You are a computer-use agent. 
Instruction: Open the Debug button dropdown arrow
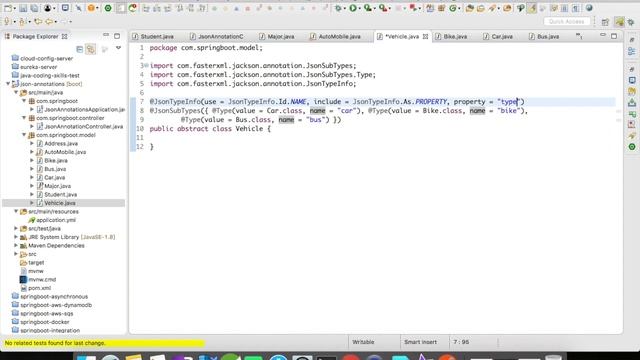click(x=344, y=9)
